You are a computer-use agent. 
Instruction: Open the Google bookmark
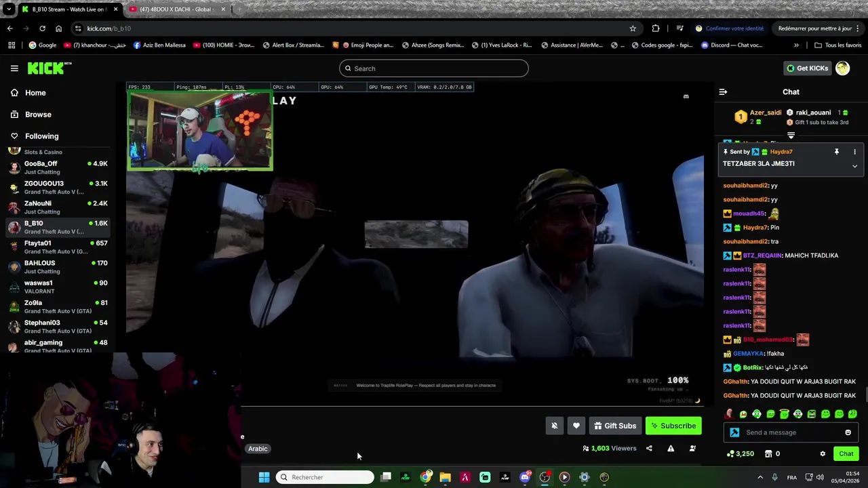[x=42, y=45]
